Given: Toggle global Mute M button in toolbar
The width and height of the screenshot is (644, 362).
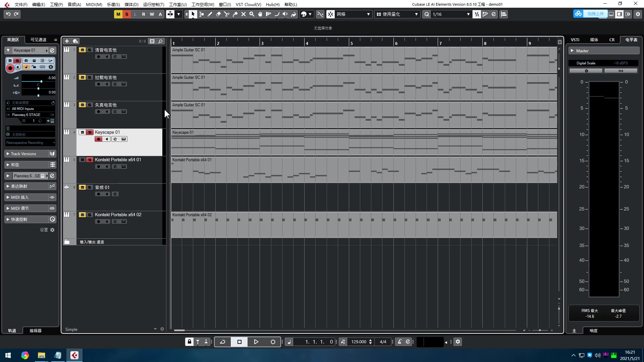Looking at the screenshot, I should coord(118,14).
